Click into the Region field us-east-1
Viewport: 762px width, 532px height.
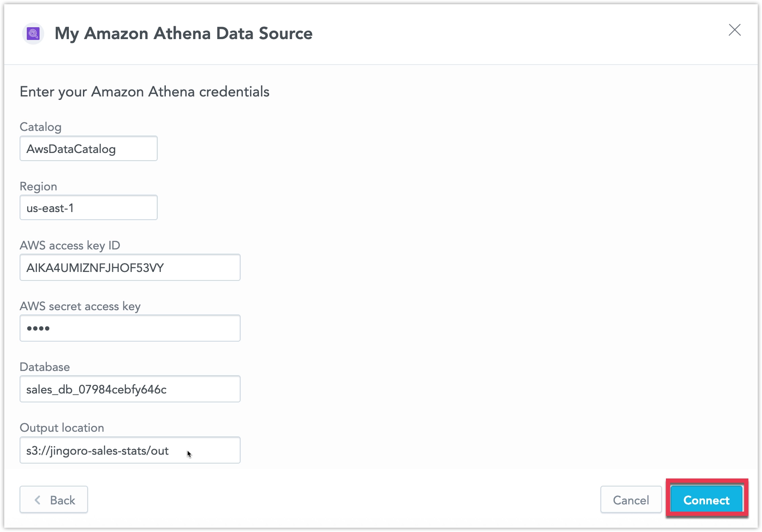[88, 208]
